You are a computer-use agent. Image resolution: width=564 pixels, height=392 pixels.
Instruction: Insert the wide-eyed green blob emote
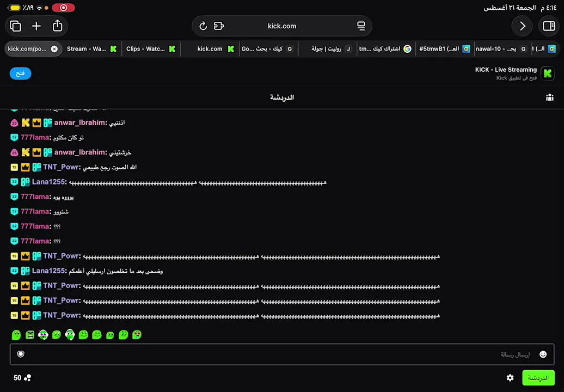tap(16, 335)
